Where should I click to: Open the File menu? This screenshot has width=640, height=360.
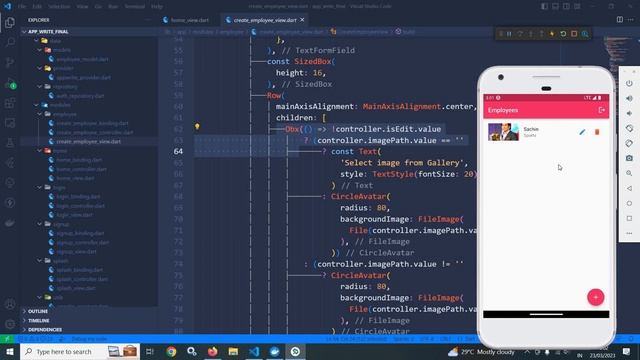pos(22,6)
